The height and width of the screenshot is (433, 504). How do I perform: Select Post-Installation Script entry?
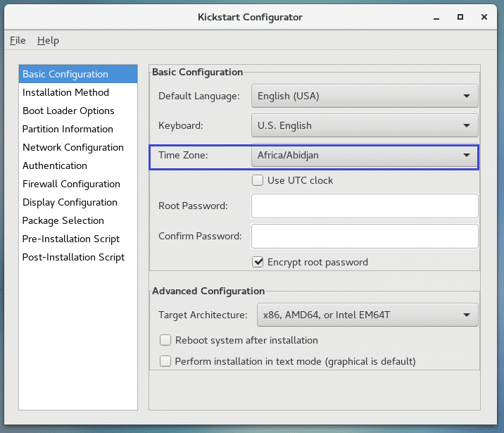coord(73,257)
